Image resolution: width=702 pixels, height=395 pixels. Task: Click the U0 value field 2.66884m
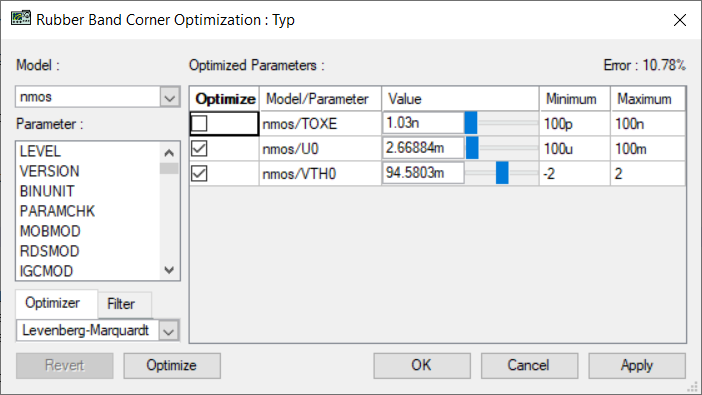click(x=424, y=148)
